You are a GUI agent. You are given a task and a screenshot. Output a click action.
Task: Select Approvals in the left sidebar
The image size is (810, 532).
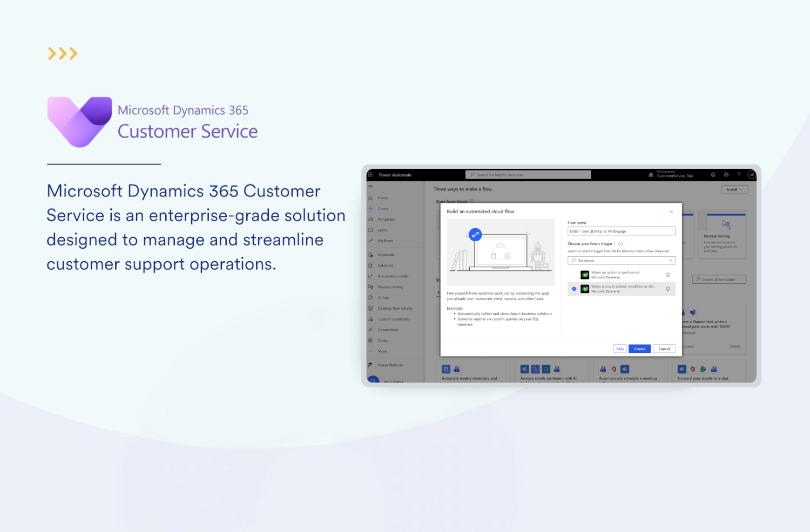coord(386,254)
